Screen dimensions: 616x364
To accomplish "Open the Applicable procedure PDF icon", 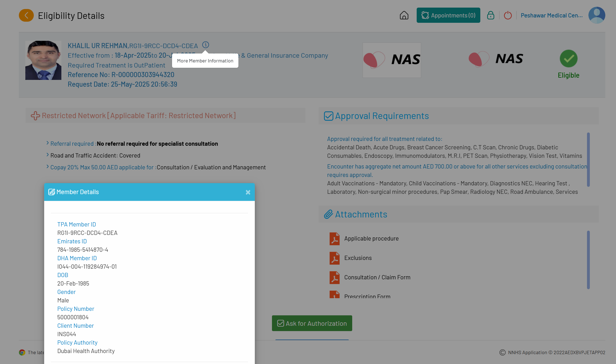I will 334,239.
